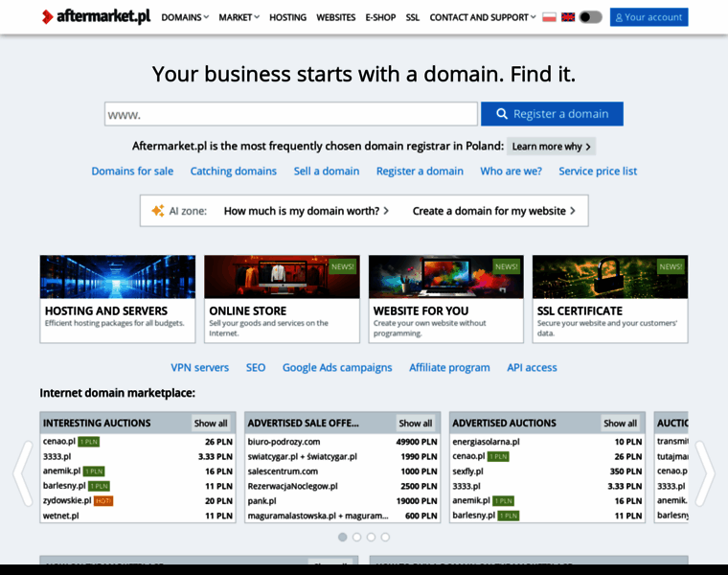
Task: Open SEO link
Action: pos(256,367)
